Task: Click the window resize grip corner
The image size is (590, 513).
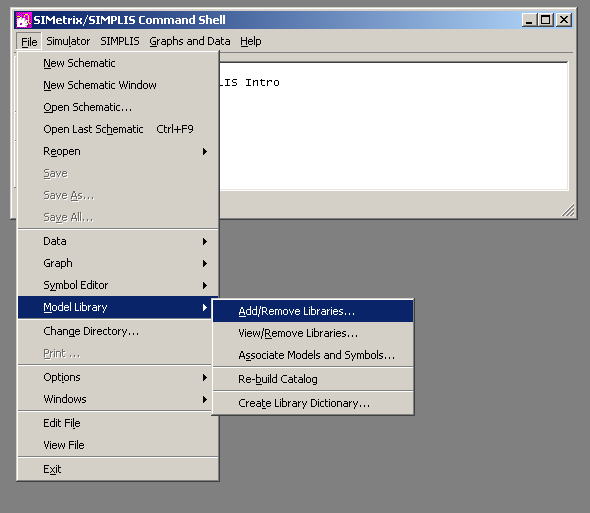Action: 569,211
